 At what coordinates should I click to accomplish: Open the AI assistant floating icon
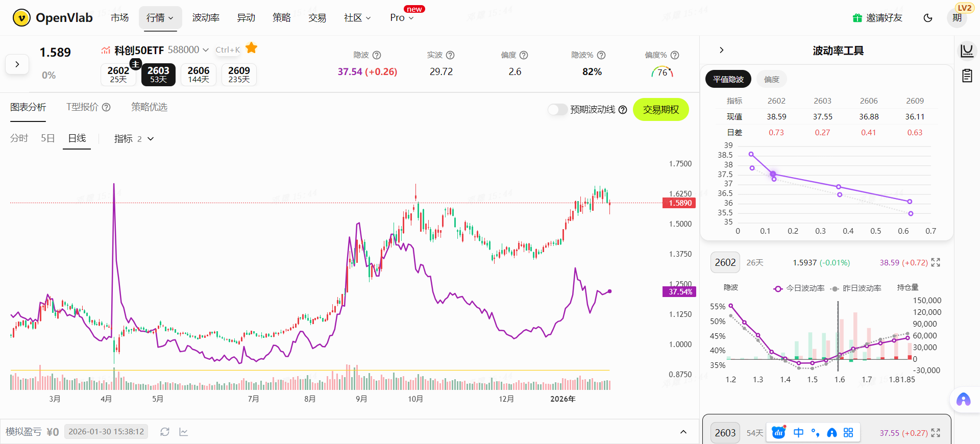(963, 399)
